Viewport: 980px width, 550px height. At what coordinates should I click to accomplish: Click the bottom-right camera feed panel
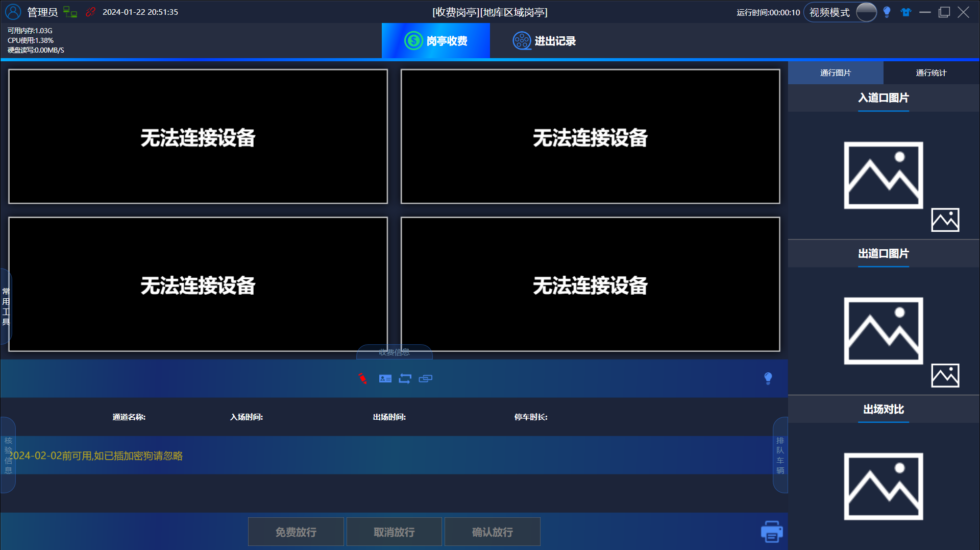coord(590,284)
